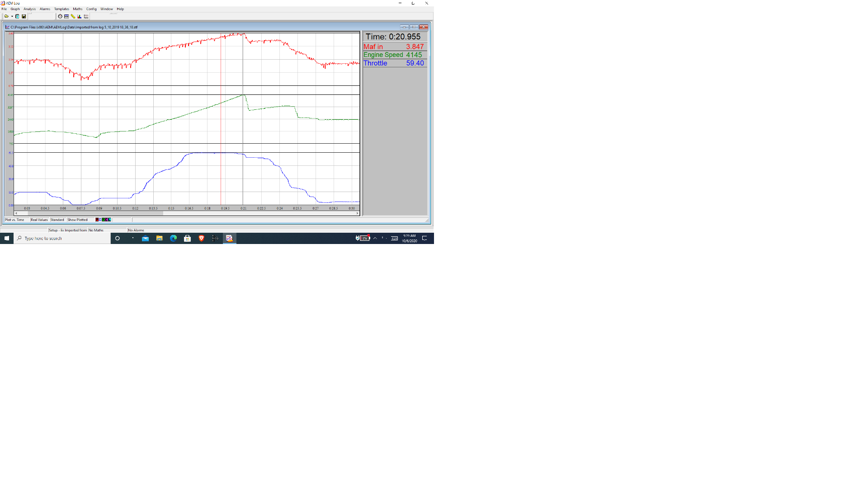Click the stopwatch toolbar icon
The image size is (868, 488).
pos(60,16)
